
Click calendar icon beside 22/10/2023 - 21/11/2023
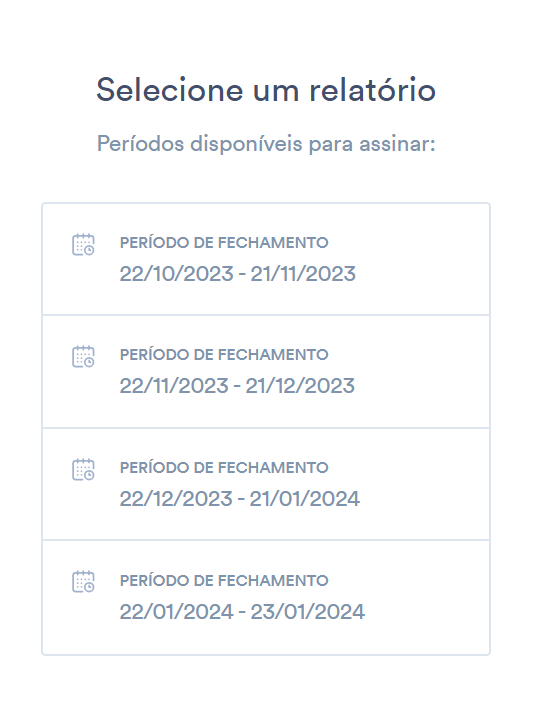pos(83,245)
